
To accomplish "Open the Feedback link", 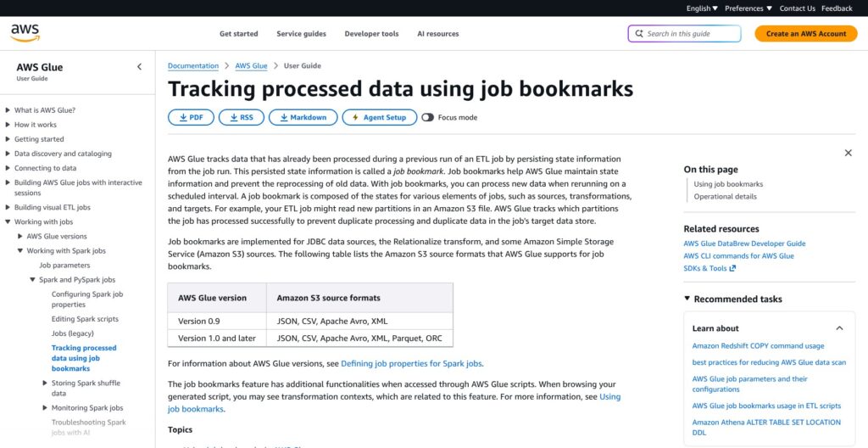I will coord(837,8).
